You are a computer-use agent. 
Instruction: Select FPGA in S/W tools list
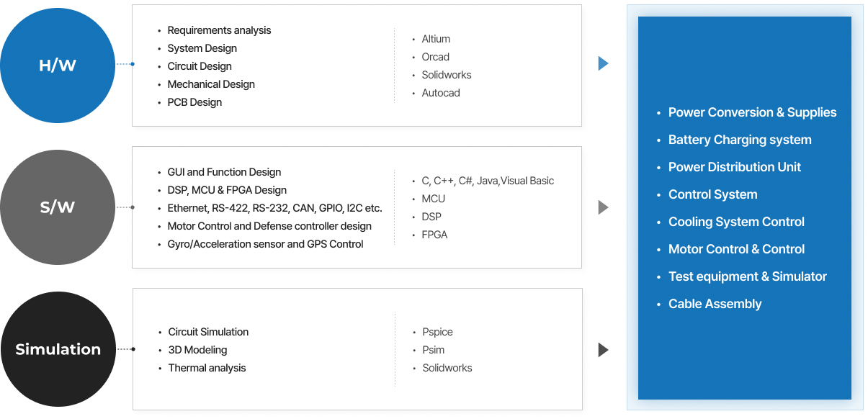click(x=434, y=235)
